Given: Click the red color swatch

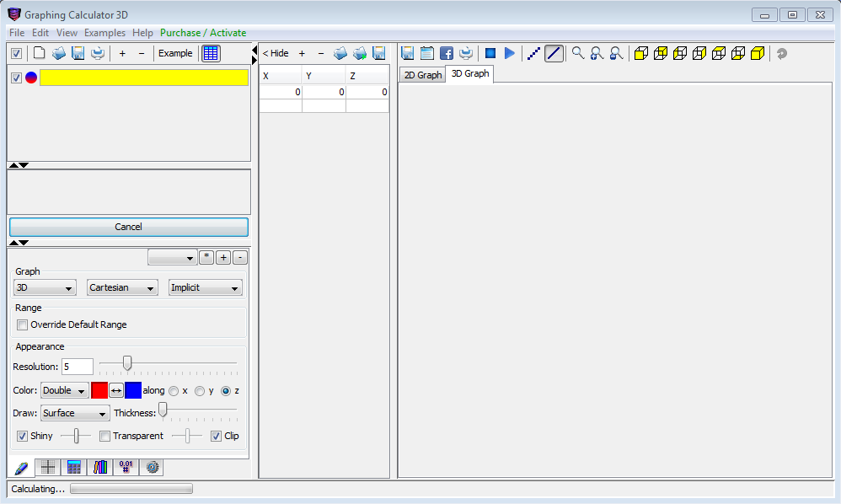Looking at the screenshot, I should (x=98, y=390).
